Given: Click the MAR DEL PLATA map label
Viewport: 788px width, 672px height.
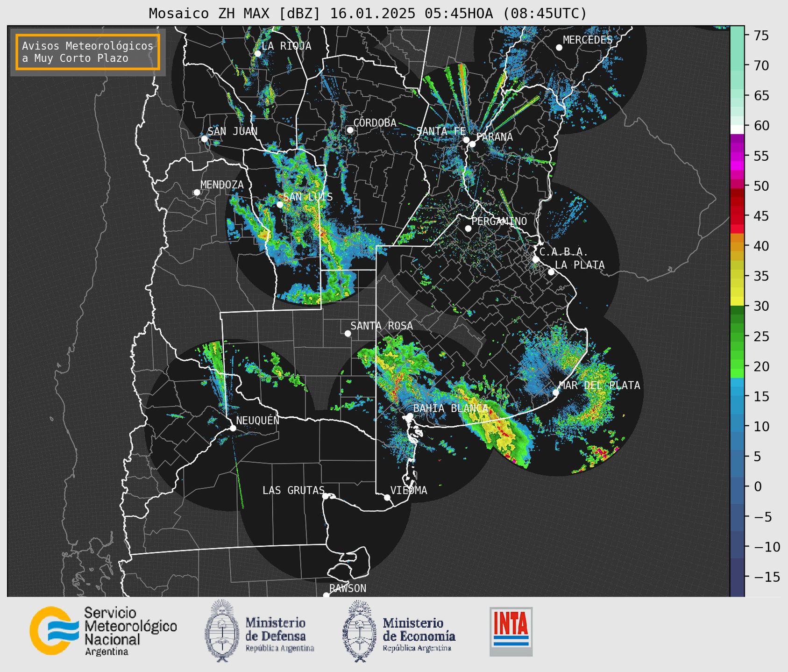Looking at the screenshot, I should (600, 386).
